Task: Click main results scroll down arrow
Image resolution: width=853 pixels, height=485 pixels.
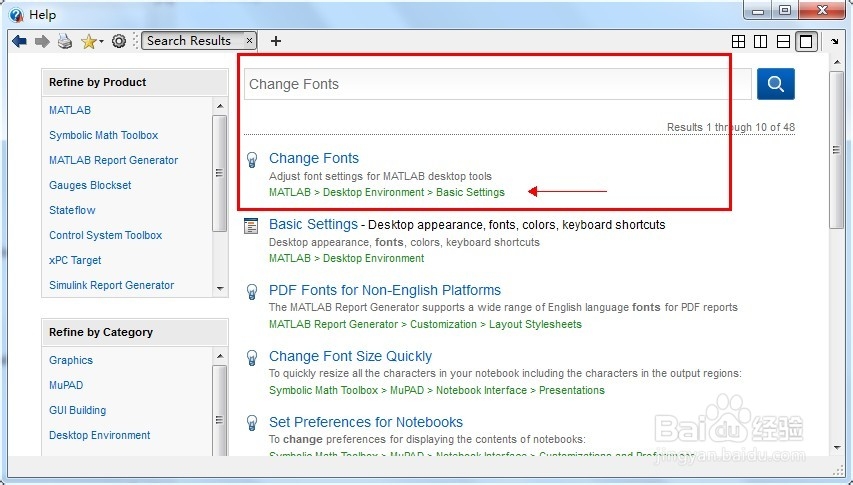Action: 837,448
